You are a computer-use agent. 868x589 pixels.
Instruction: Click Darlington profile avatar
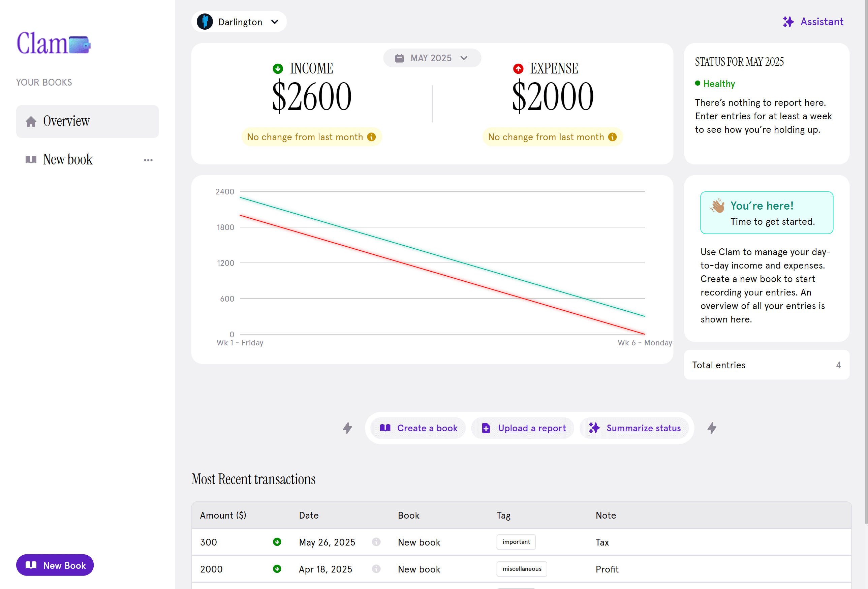[205, 22]
